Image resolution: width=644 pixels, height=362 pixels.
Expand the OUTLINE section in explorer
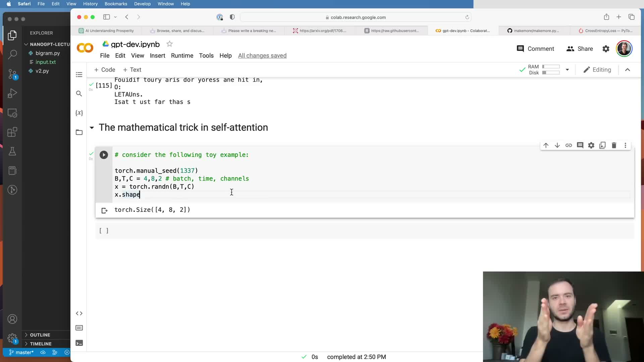pyautogui.click(x=40, y=335)
